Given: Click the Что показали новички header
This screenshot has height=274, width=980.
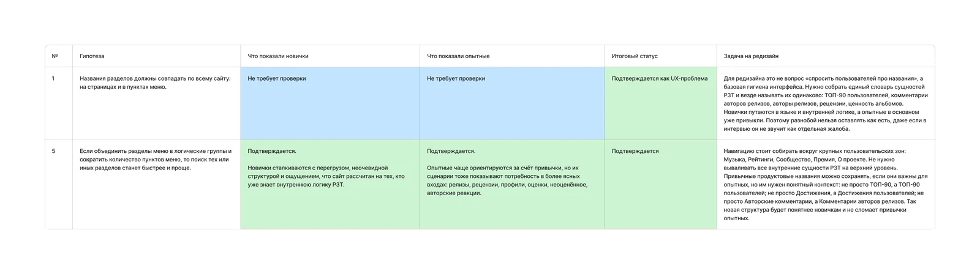Looking at the screenshot, I should 330,56.
